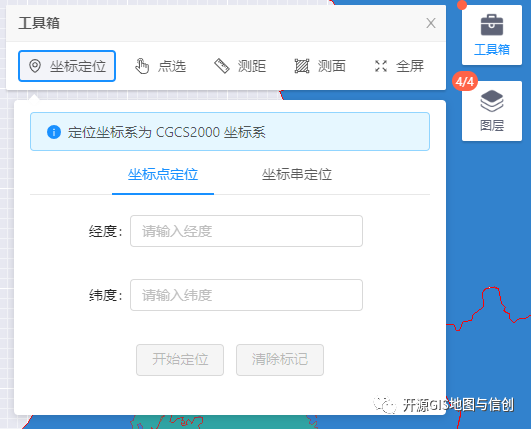Activate the 点选 point-select hand tool
Screen dimensions: 531x429
(161, 66)
